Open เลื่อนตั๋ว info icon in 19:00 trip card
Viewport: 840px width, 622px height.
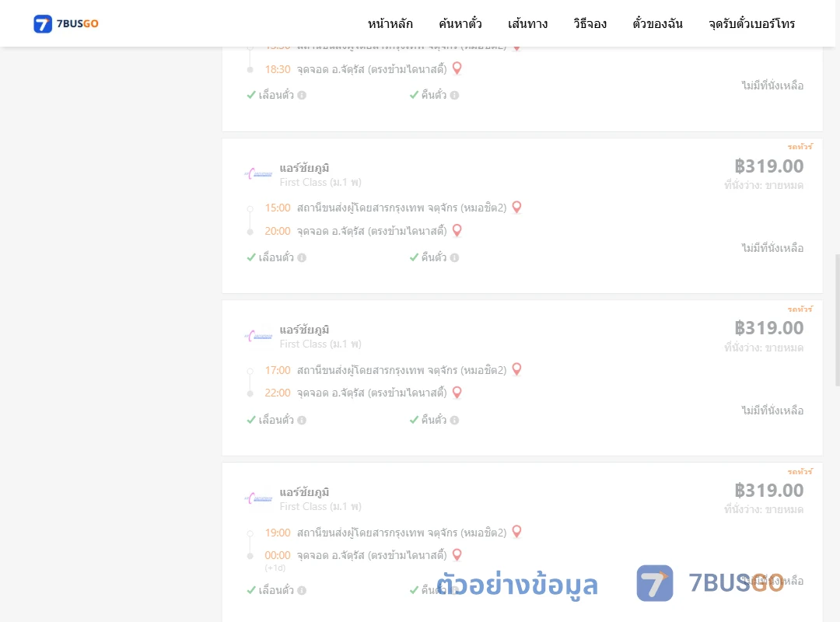click(x=302, y=590)
